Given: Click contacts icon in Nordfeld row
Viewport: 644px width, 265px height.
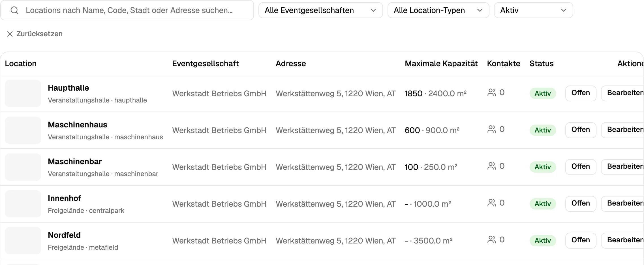Looking at the screenshot, I should point(492,240).
